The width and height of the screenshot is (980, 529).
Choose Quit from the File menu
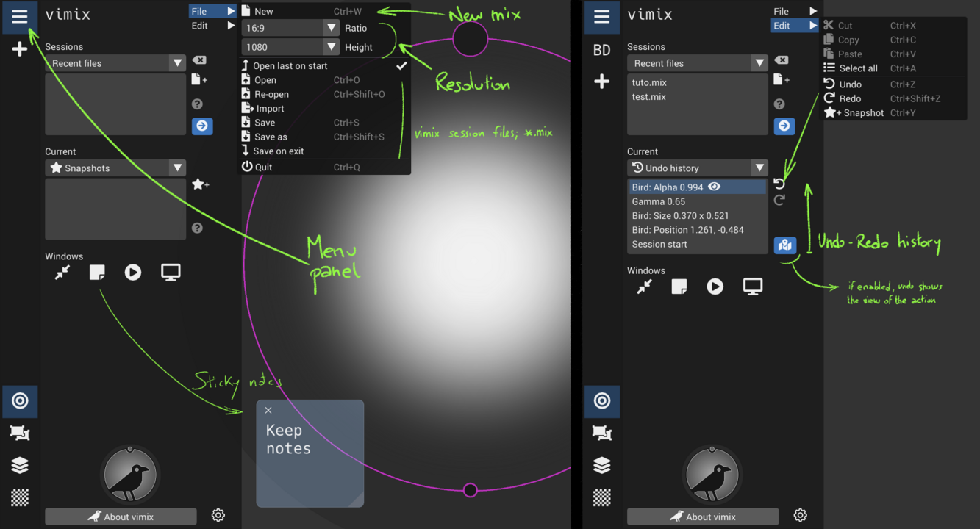click(324, 167)
